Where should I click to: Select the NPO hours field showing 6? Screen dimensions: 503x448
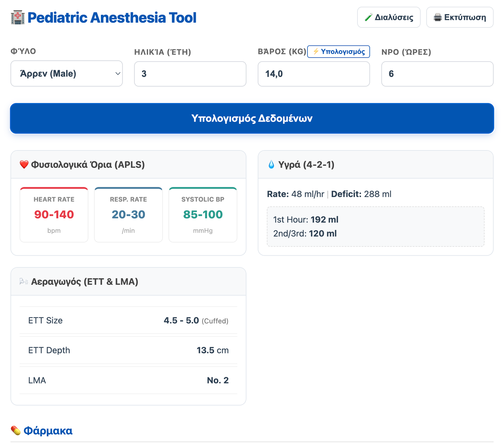coord(437,74)
